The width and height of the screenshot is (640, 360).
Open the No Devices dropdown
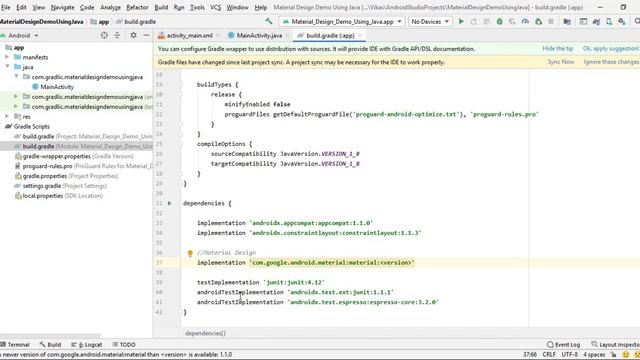pos(430,21)
